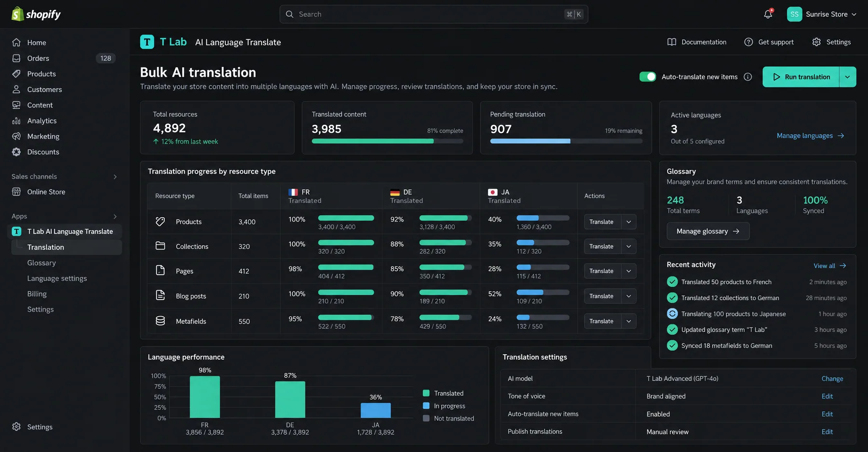Click the Search input field
Viewport: 868px width, 452px height.
(434, 14)
